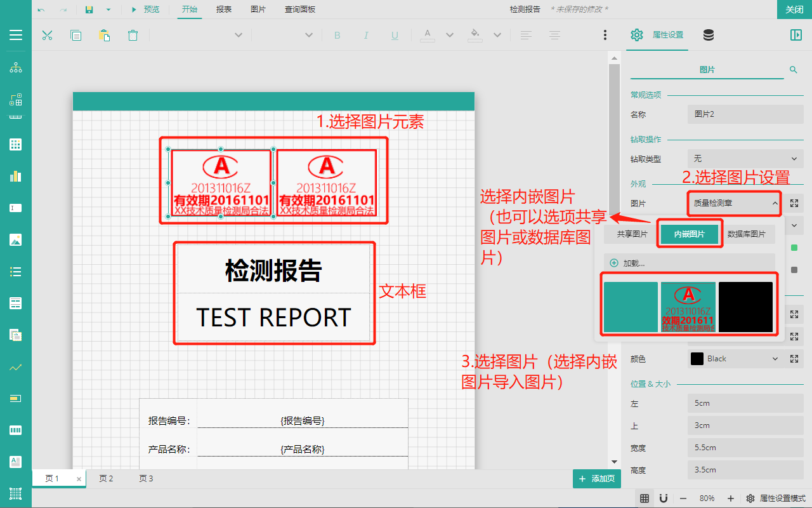Switch to the 报表 tab
This screenshot has height=508, width=812.
click(x=224, y=10)
